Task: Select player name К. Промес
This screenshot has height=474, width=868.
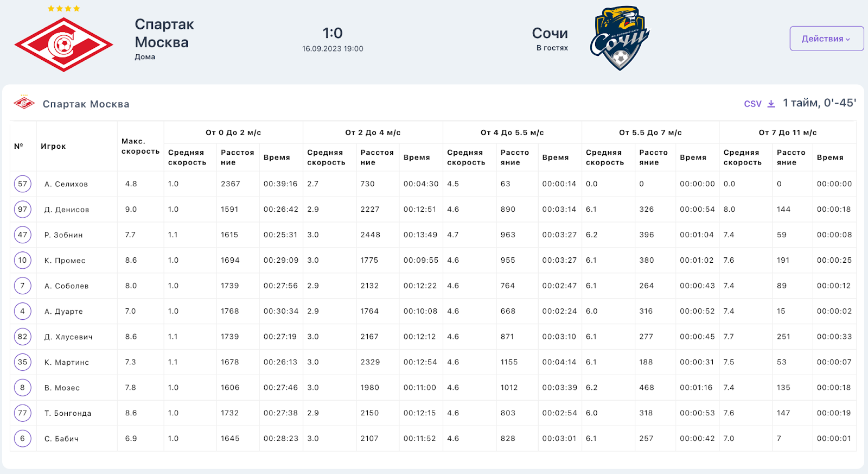Action: pos(65,261)
